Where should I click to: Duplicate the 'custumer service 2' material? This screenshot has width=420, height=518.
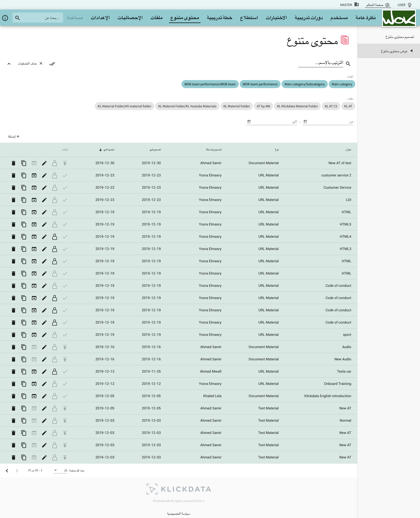pyautogui.click(x=24, y=175)
